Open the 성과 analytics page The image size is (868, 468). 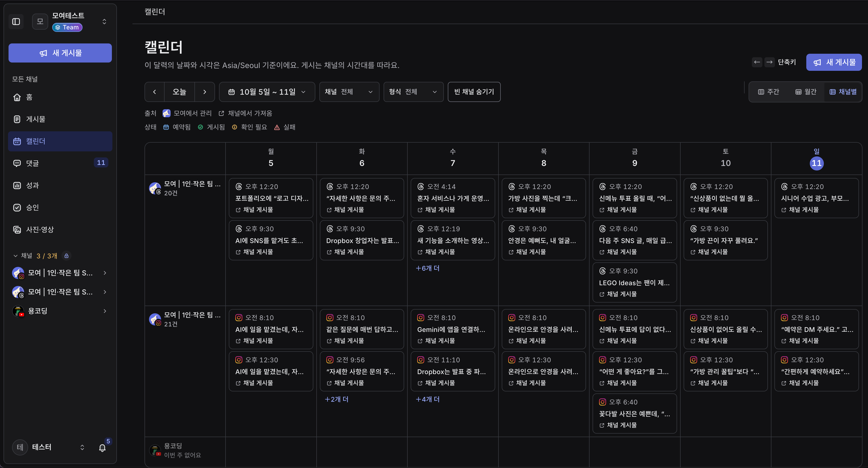pyautogui.click(x=60, y=186)
